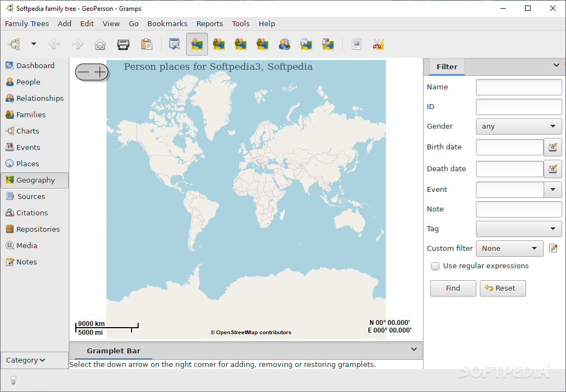Screen dimensions: 566x392
Task: Open the Manage Family Trees toolbar icon
Action: (x=14, y=44)
